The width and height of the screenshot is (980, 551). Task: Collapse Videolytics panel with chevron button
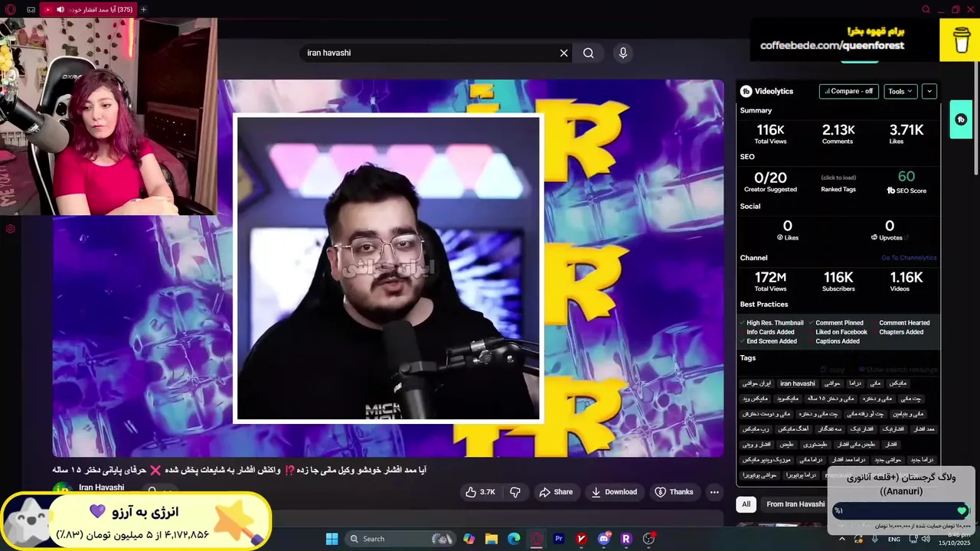tap(929, 91)
